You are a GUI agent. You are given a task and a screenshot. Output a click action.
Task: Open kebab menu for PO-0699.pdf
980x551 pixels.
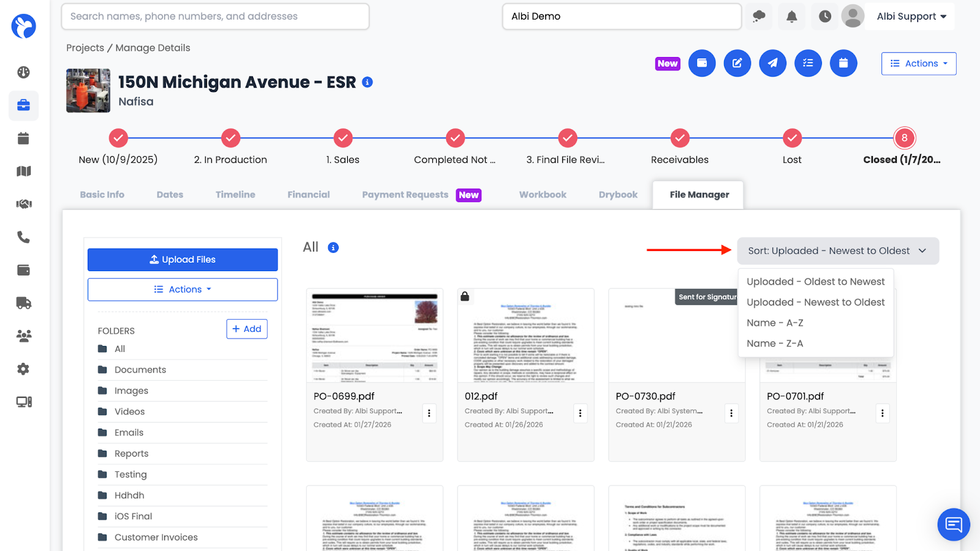click(x=429, y=413)
